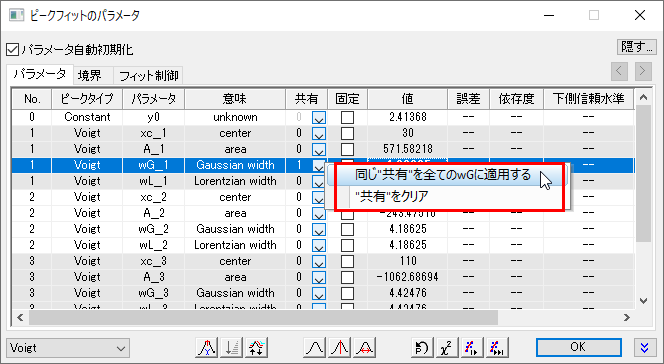The image size is (664, 364).
Task: Open the Voigt peak type combo box
Action: pyautogui.click(x=68, y=348)
